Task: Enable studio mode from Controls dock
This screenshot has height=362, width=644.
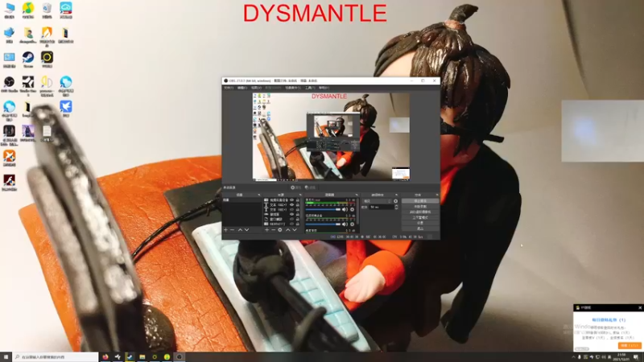Action: 420,217
